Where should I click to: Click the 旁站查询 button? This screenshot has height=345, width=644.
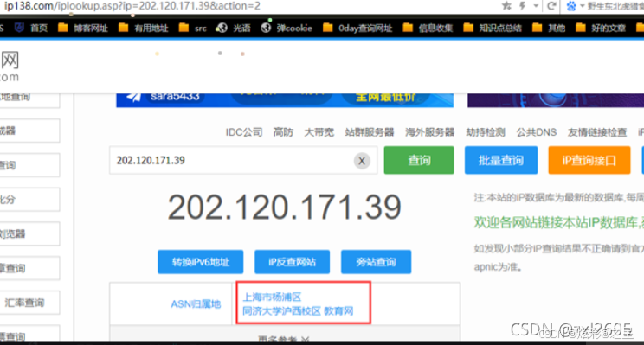tap(376, 262)
